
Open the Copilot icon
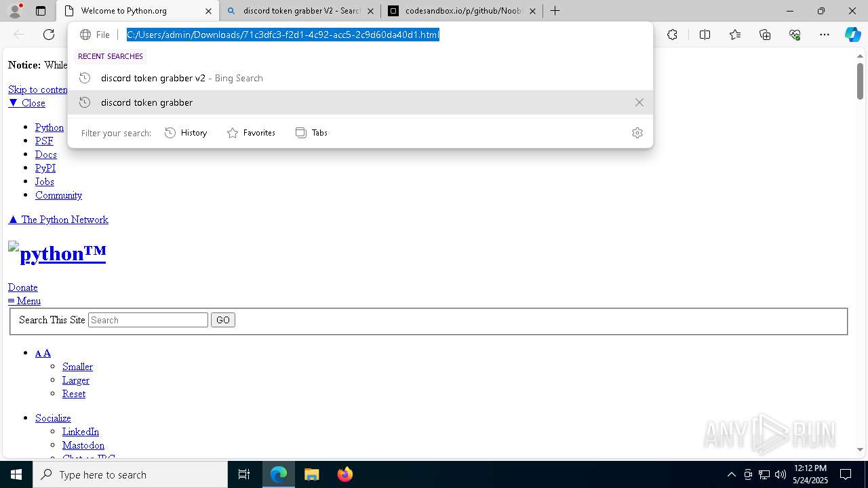pyautogui.click(x=852, y=35)
